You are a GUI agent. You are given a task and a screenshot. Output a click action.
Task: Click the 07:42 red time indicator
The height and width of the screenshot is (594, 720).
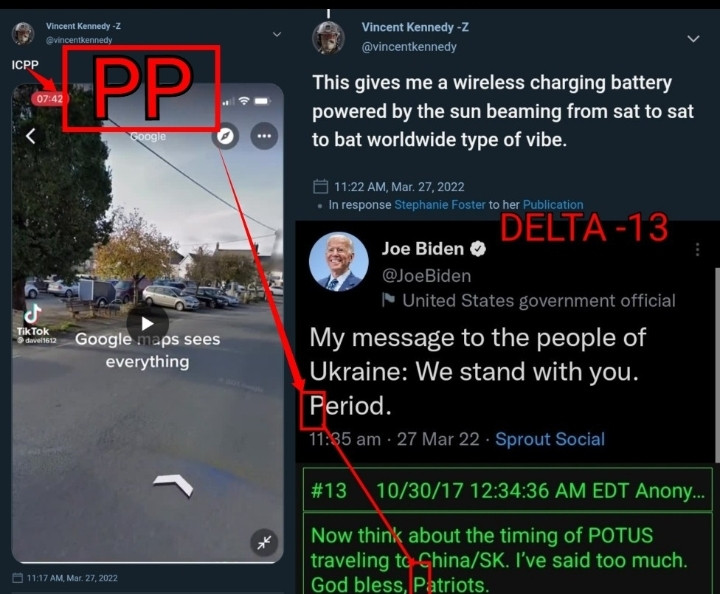50,98
